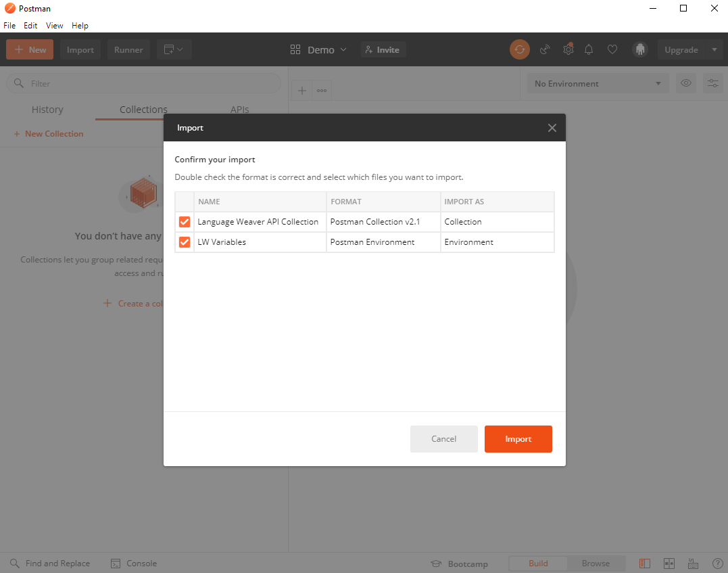Open the settings gear icon
This screenshot has height=573, width=728.
click(568, 49)
